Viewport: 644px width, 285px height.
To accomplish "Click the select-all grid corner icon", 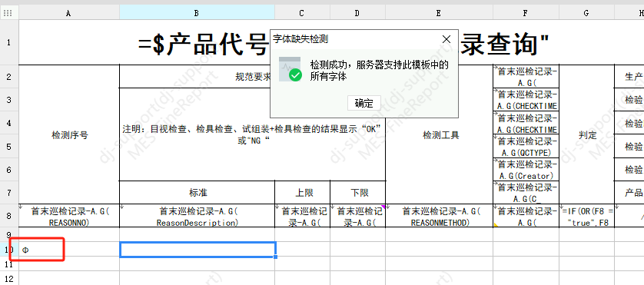I will [8, 13].
